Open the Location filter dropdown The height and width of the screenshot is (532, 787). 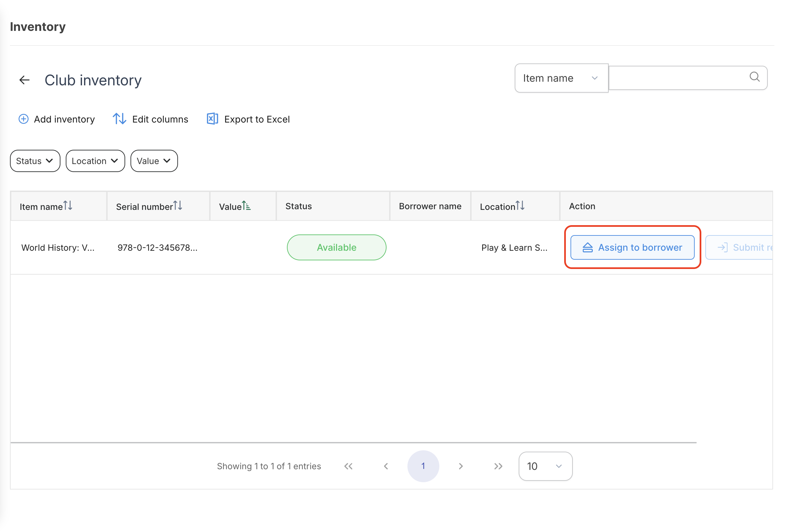tap(95, 161)
